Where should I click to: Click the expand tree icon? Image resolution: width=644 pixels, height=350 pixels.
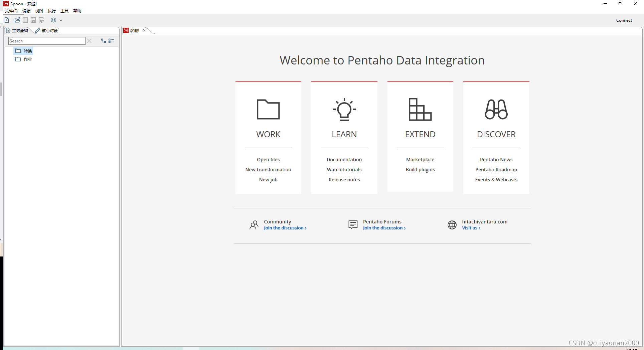(104, 41)
